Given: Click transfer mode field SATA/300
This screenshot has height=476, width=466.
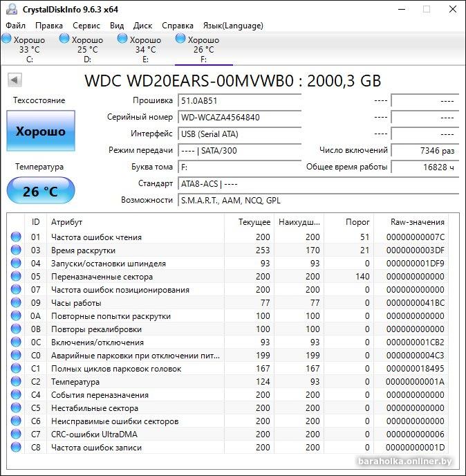Looking at the screenshot, I should tap(239, 151).
